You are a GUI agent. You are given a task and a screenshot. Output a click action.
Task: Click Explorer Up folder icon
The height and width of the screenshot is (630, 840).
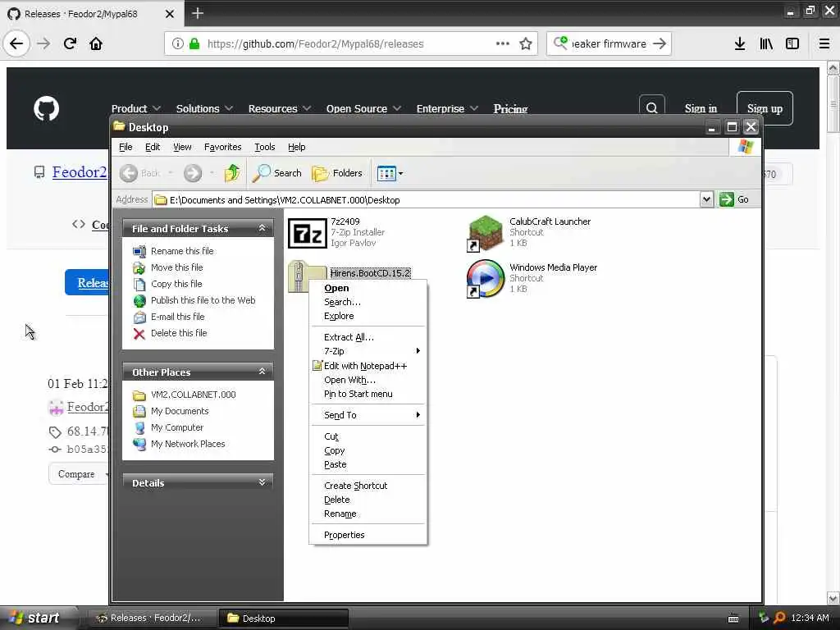[x=232, y=172]
